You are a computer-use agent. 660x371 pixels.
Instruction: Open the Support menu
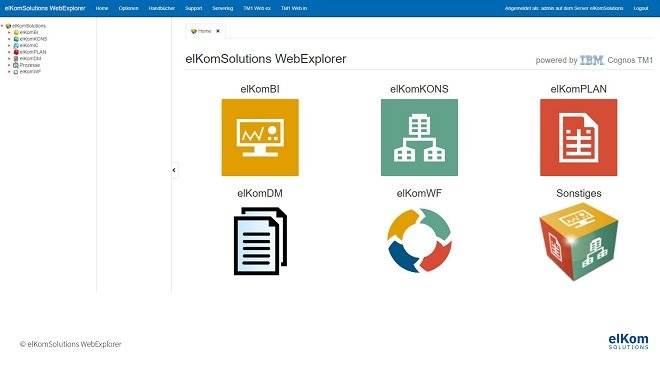pos(194,8)
